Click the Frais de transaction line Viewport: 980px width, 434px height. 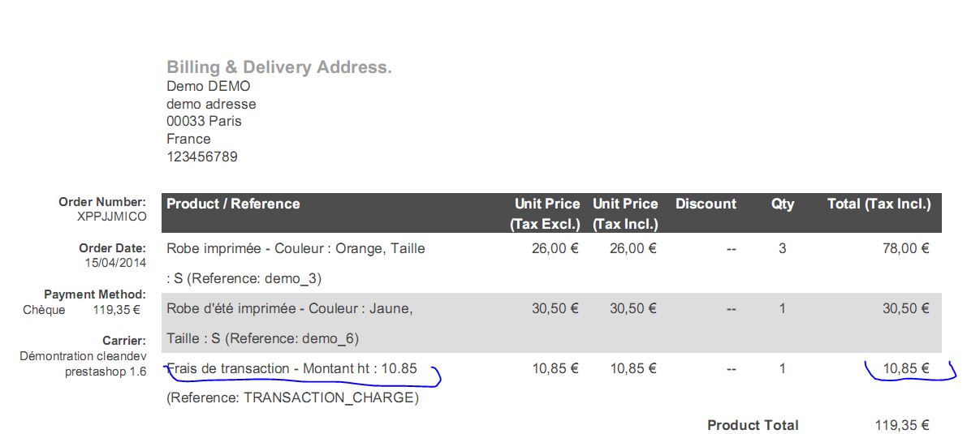tap(292, 368)
